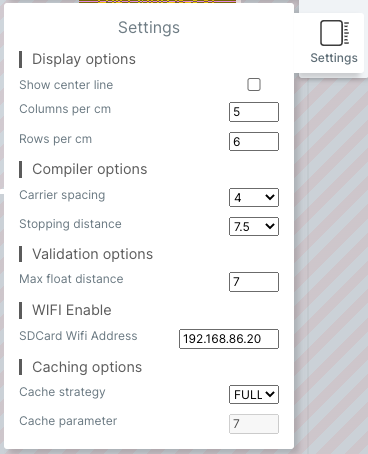This screenshot has width=368, height=454.
Task: Click the Rows per cm input
Action: coord(254,141)
